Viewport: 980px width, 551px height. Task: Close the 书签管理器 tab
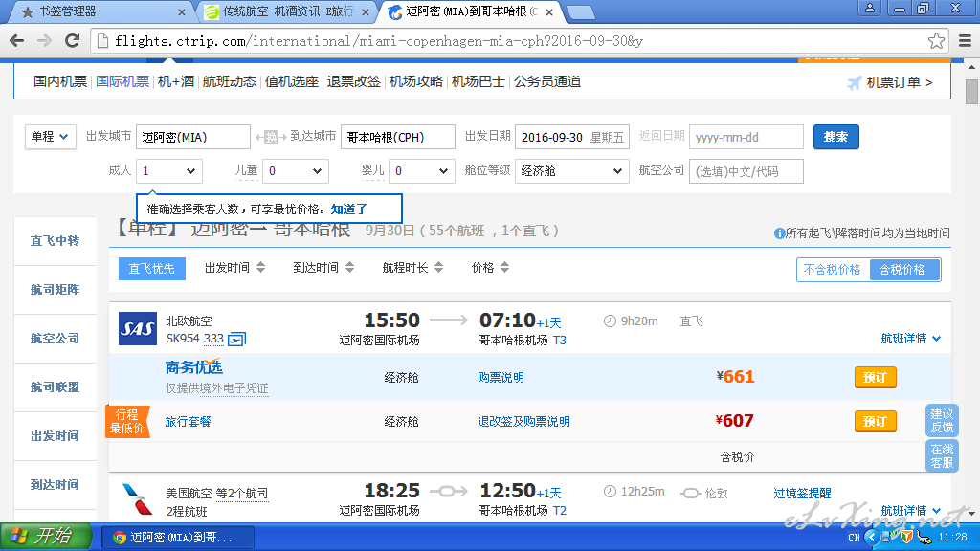[181, 11]
